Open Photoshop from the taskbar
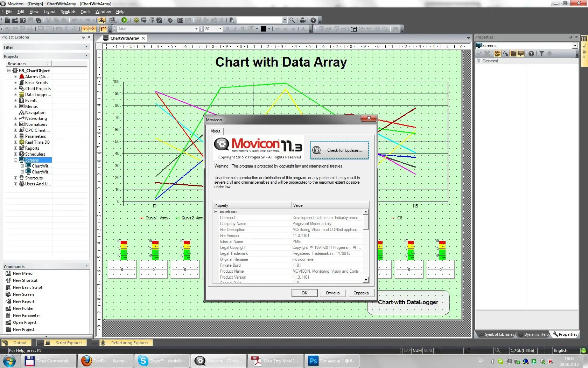 point(332,361)
